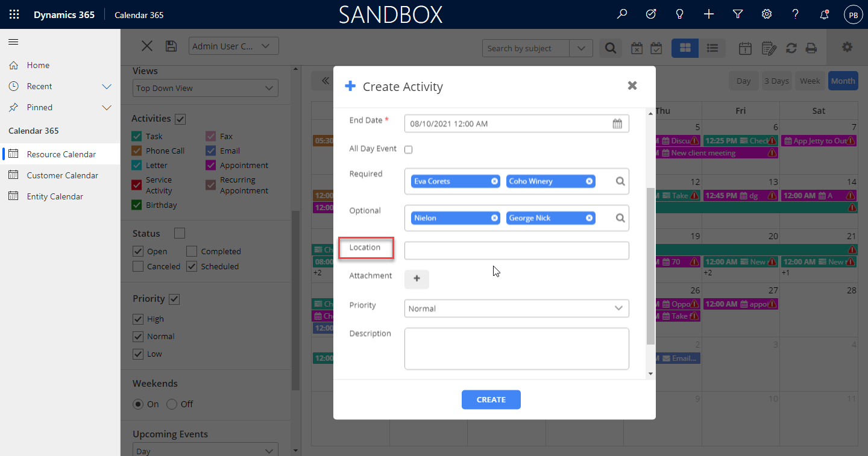Click into the Location text field
The width and height of the screenshot is (868, 456).
517,251
